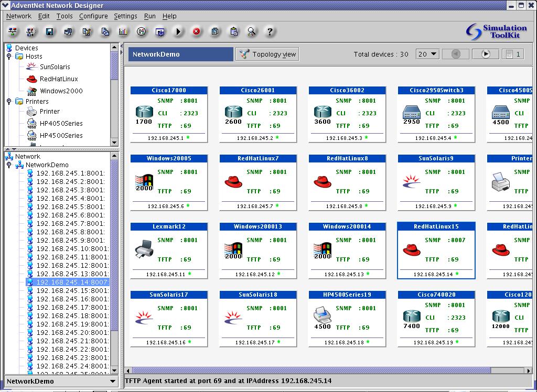Go to the next page of devices
The width and height of the screenshot is (537, 392).
click(x=486, y=54)
